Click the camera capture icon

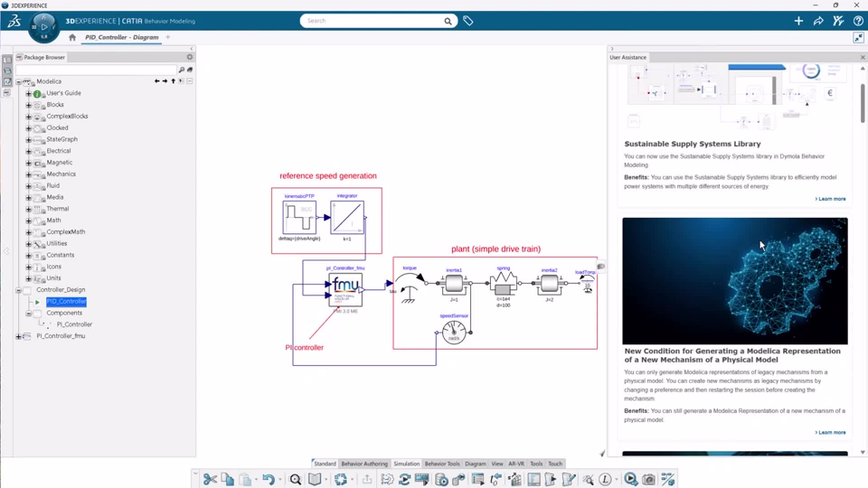649,479
